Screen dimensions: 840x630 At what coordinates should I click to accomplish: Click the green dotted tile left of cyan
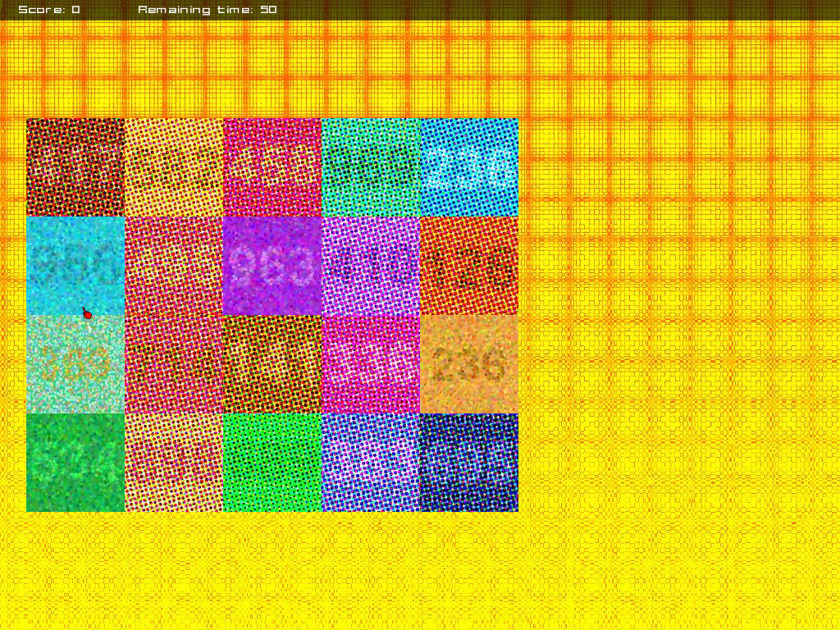[x=371, y=167]
